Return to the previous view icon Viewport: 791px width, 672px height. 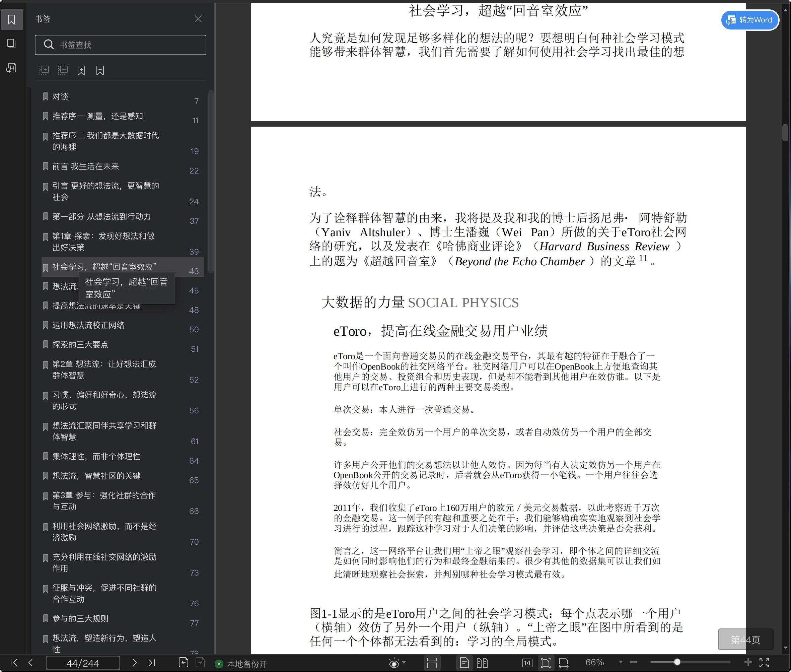[x=184, y=663]
